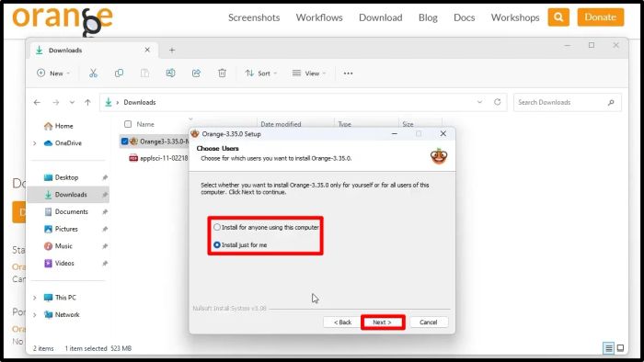
Task: Click Next in the Orange Setup dialog
Action: tap(383, 322)
